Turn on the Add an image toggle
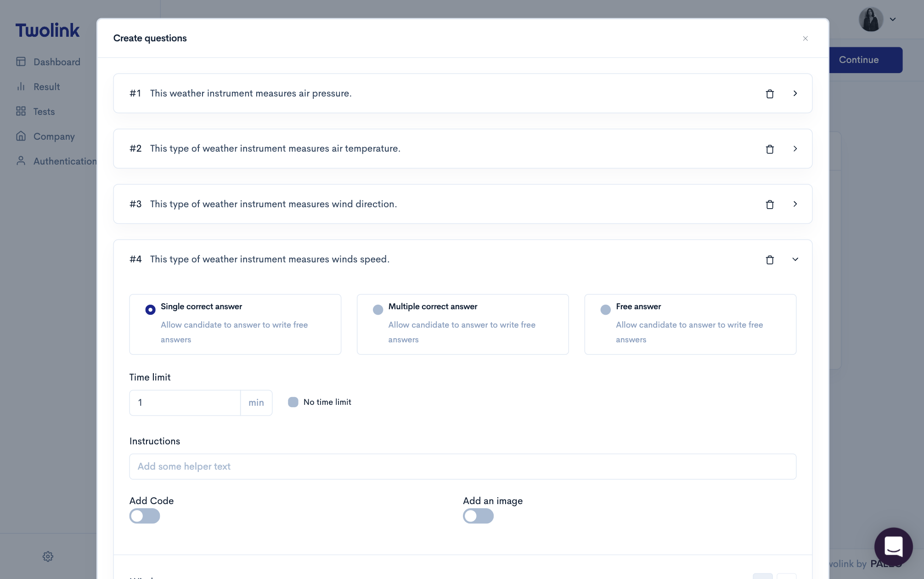Screen dimensions: 924x579 click(478, 516)
